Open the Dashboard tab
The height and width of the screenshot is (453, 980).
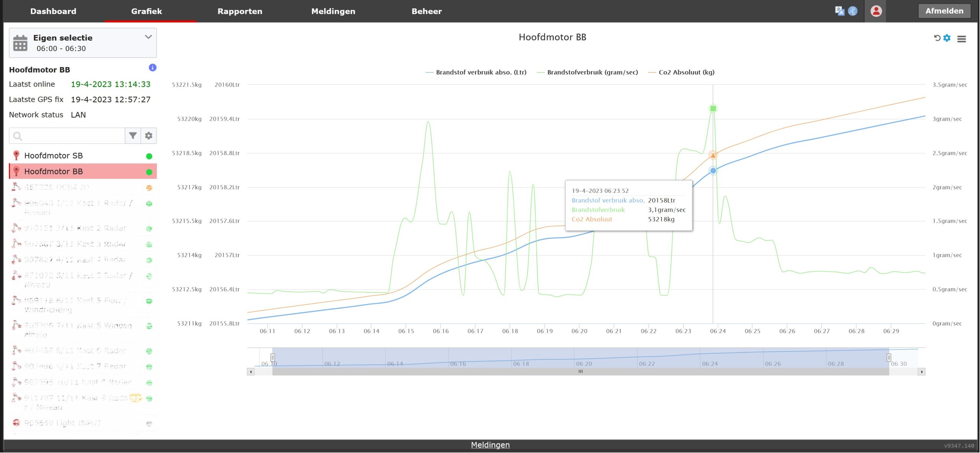pyautogui.click(x=53, y=11)
